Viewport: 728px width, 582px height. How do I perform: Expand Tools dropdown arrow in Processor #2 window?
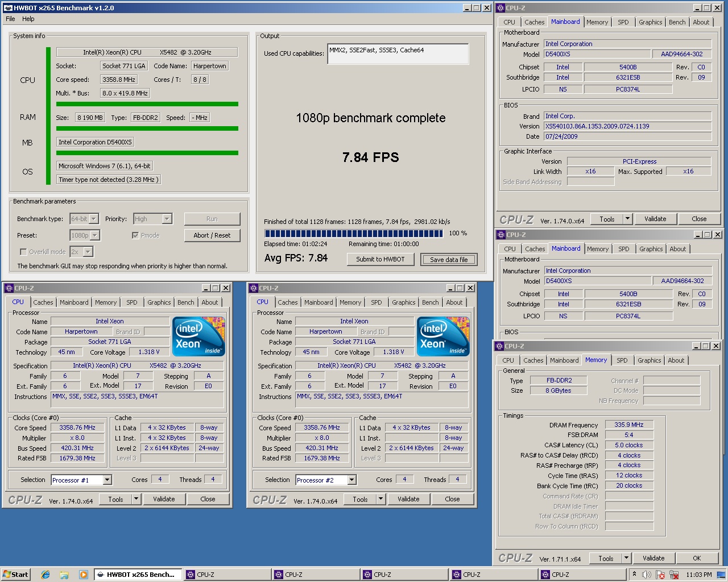380,499
